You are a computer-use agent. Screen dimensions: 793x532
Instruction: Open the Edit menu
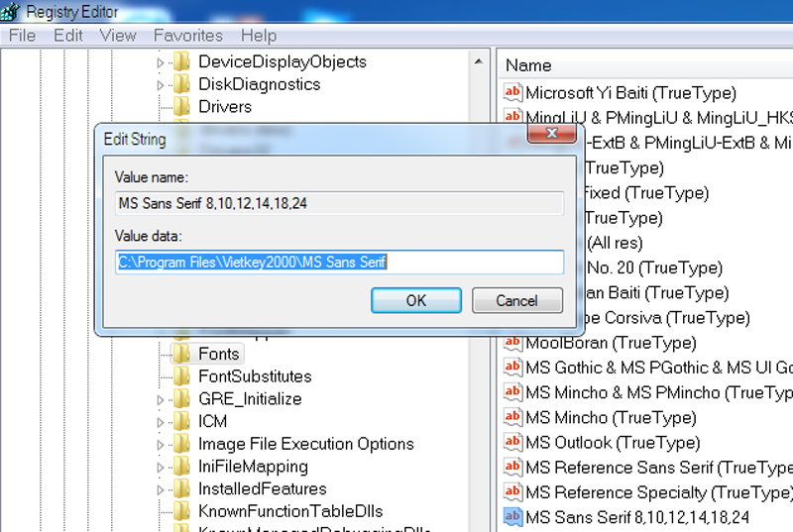67,36
